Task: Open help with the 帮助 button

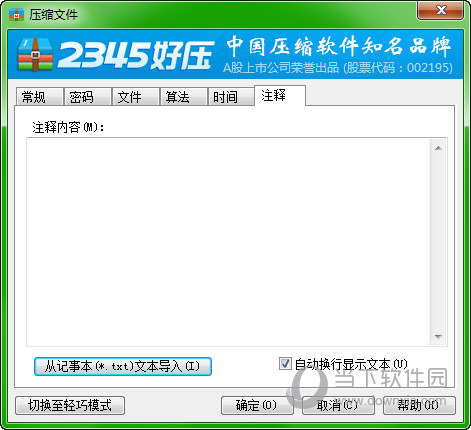Action: 419,405
